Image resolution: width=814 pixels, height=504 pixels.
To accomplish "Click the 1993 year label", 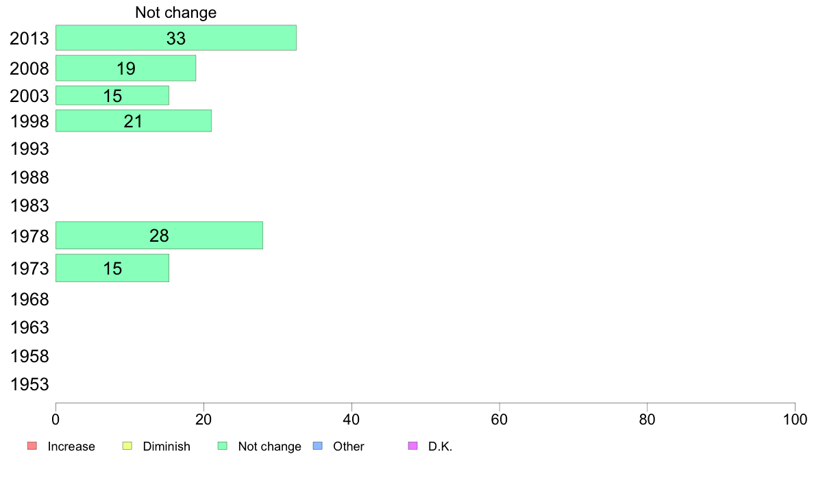I will [29, 149].
